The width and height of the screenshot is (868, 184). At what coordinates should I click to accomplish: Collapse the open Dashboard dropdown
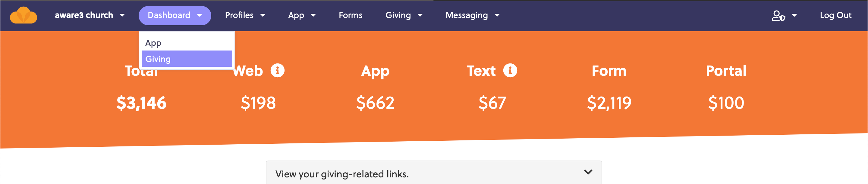(175, 15)
